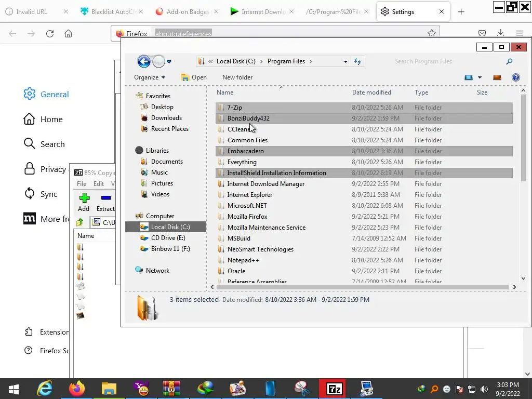The height and width of the screenshot is (399, 532).
Task: Bookmark page with star icon
Action: tap(432, 33)
